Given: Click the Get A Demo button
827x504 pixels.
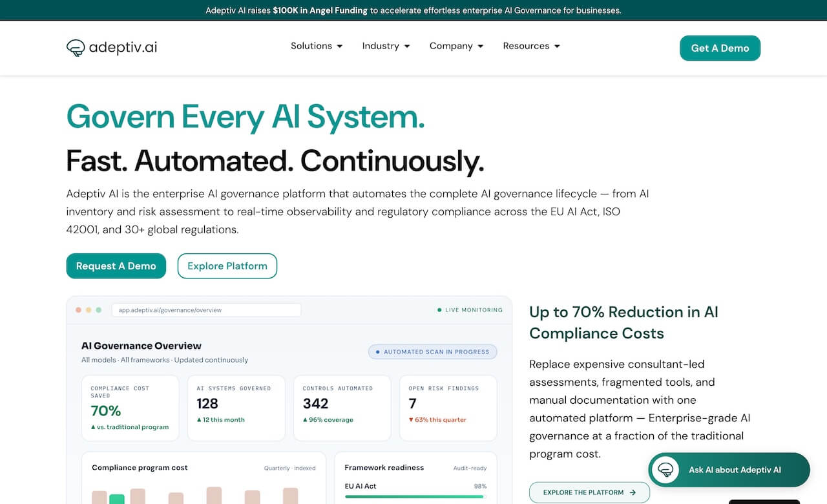Looking at the screenshot, I should (x=720, y=48).
